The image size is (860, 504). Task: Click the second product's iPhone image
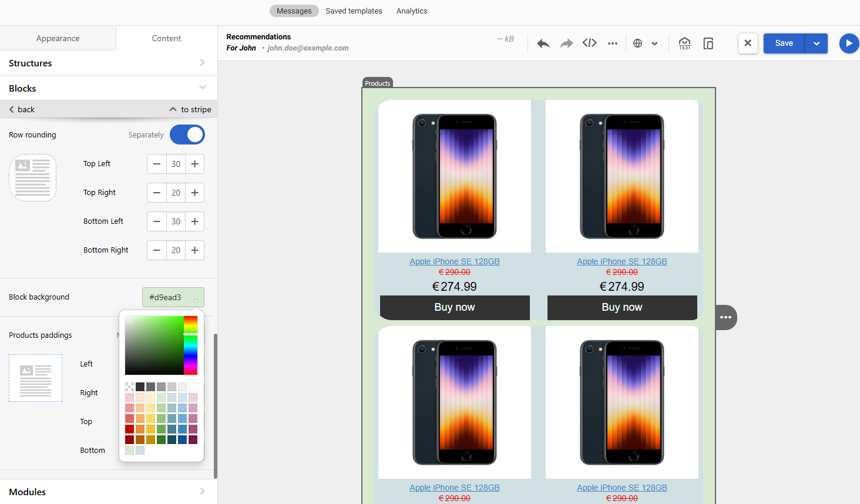[x=622, y=176]
